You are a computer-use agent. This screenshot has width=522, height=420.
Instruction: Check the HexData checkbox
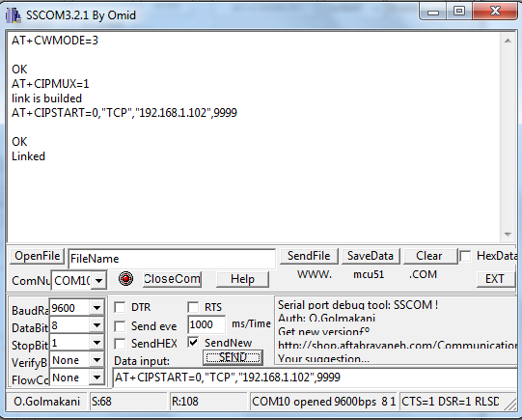click(465, 256)
